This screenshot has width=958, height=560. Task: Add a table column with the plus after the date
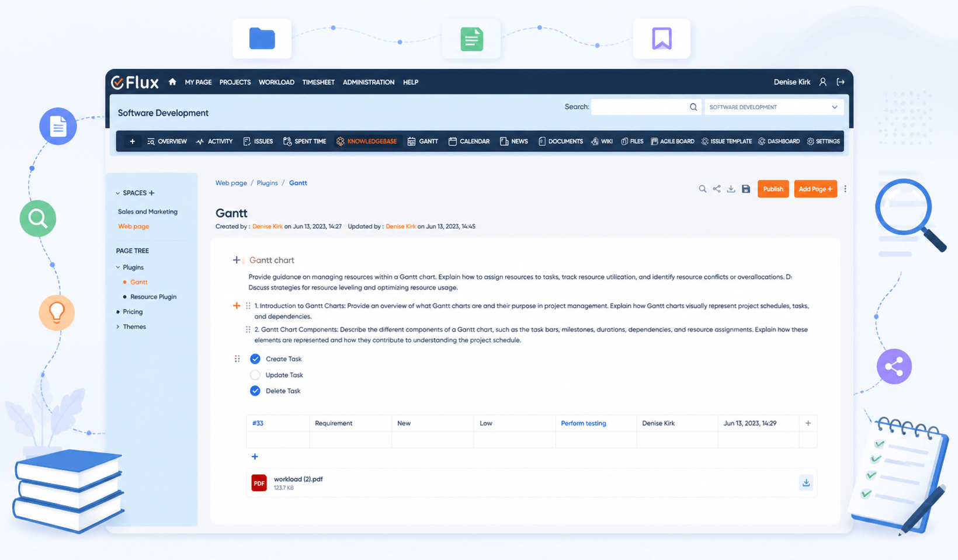pyautogui.click(x=808, y=423)
